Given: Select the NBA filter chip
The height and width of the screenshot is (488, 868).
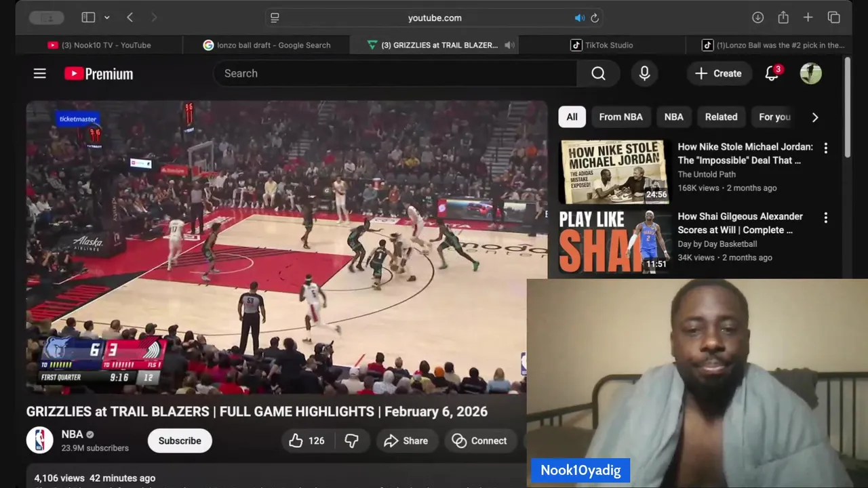Looking at the screenshot, I should 673,117.
